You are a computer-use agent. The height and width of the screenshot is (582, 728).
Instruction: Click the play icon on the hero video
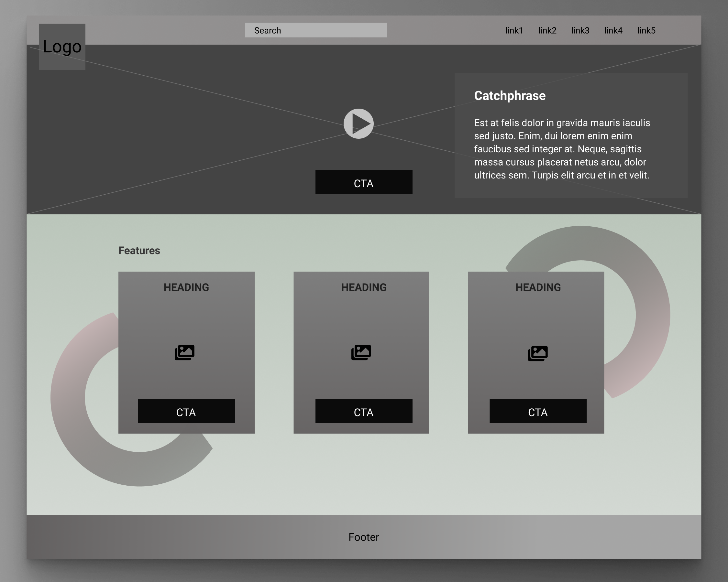tap(359, 124)
